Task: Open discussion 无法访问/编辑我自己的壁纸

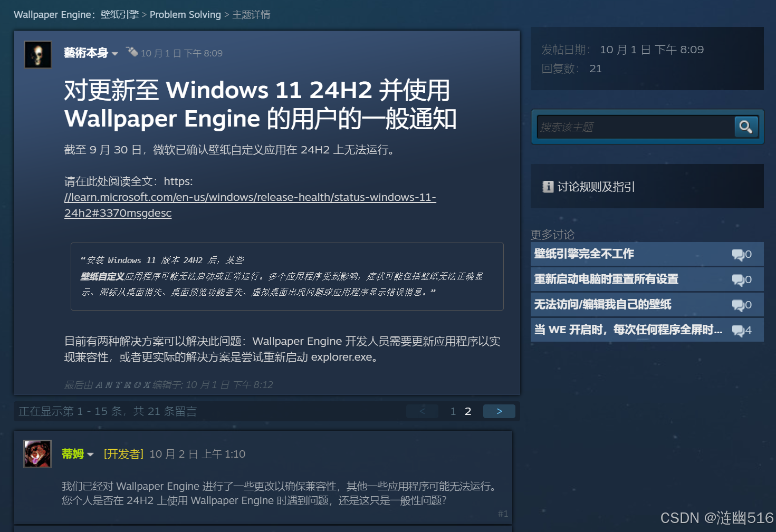Action: coord(602,305)
